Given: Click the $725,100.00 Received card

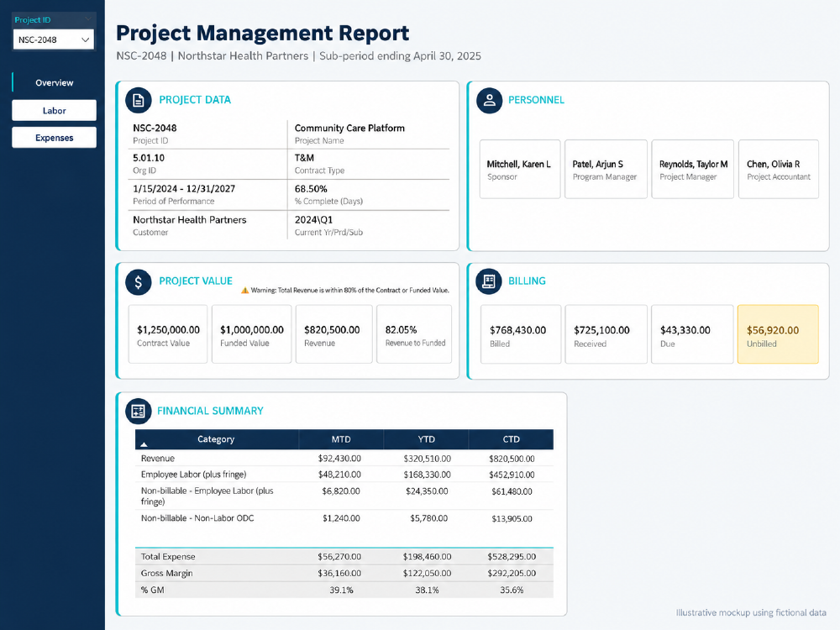Looking at the screenshot, I should click(x=606, y=334).
